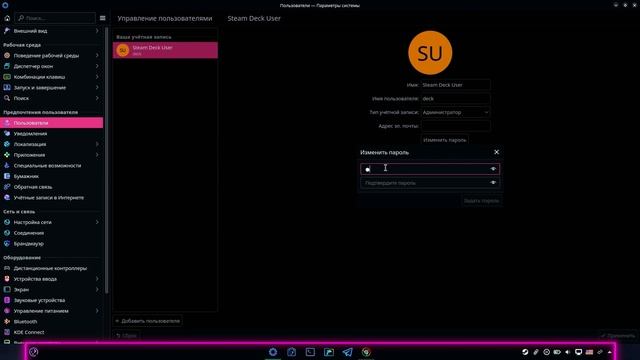
Task: Expand the Комбинации клавиш category
Action: pos(97,77)
